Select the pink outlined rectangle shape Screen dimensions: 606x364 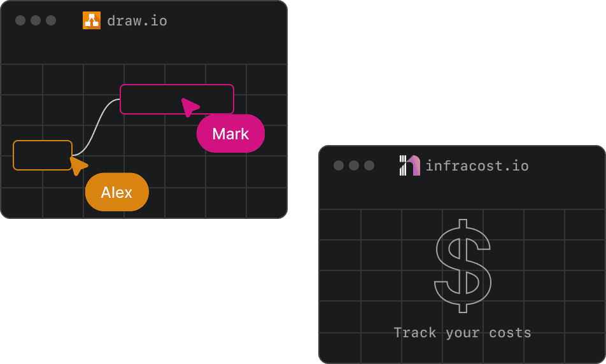(177, 99)
